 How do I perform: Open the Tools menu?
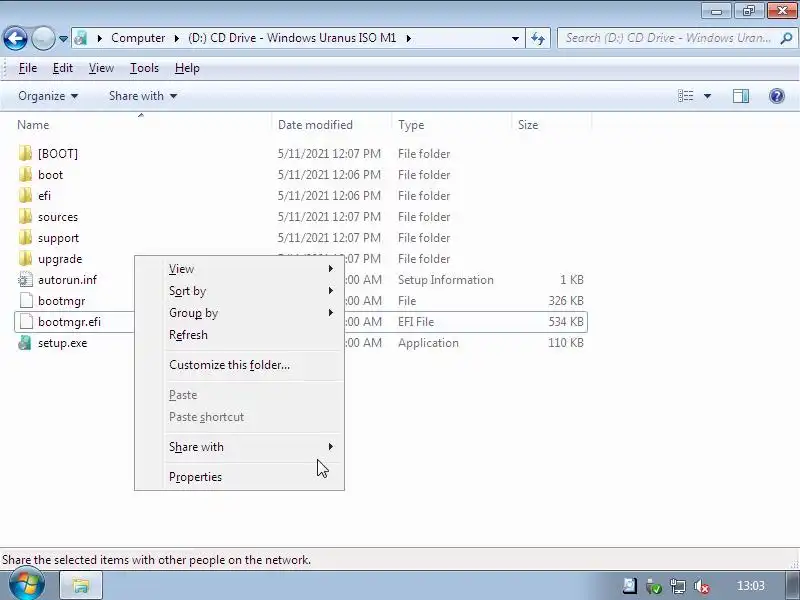144,68
